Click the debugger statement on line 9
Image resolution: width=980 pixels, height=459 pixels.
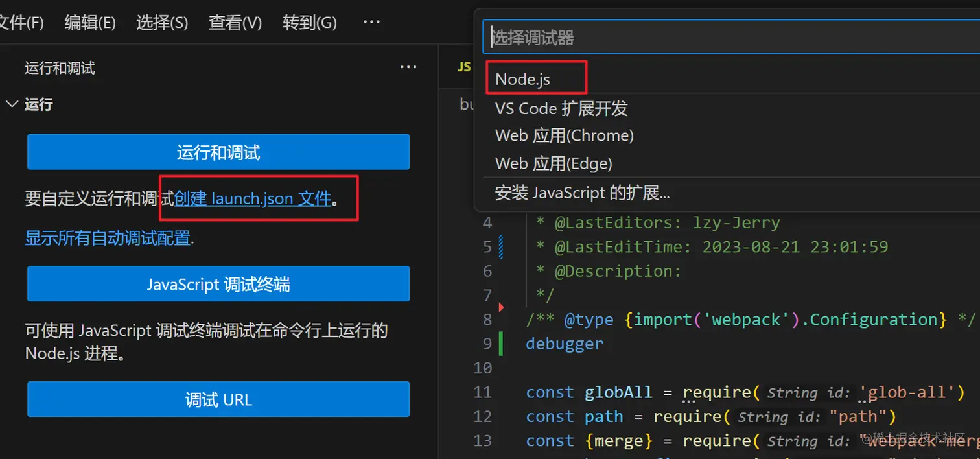(565, 344)
